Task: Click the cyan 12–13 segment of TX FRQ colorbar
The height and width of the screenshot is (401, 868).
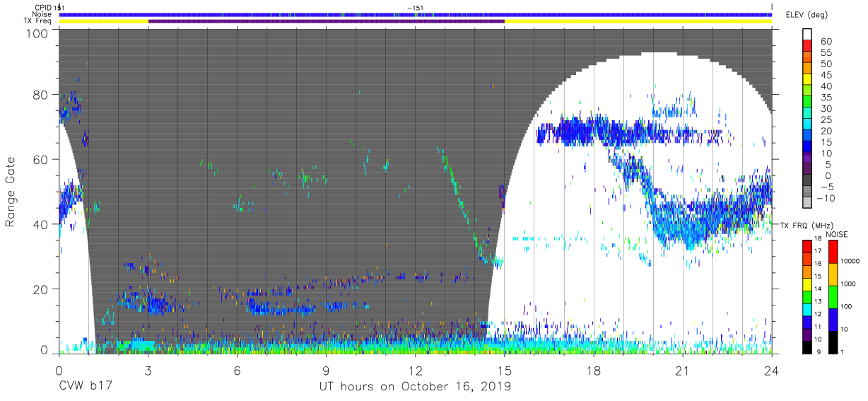Action: 809,308
